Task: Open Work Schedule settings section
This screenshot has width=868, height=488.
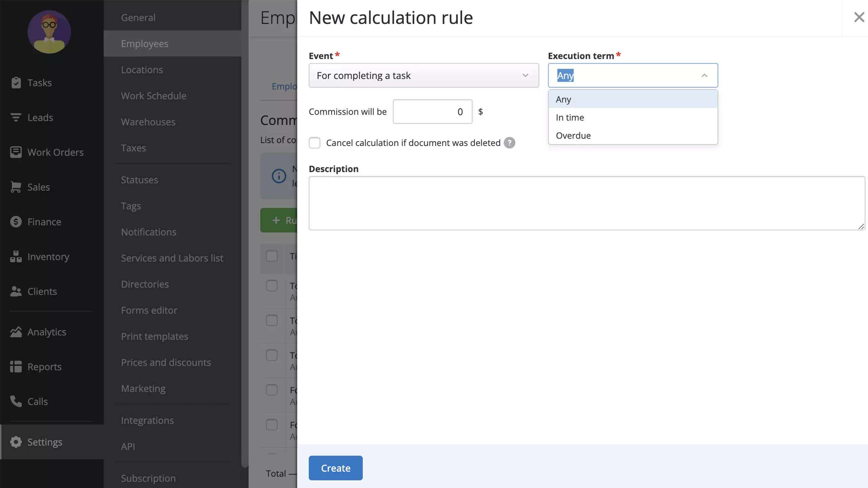Action: [x=154, y=96]
